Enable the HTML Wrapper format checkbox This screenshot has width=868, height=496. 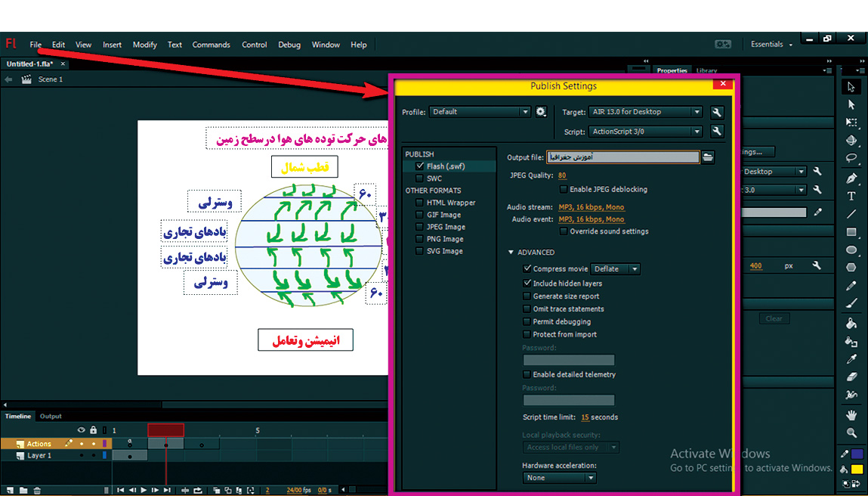420,203
